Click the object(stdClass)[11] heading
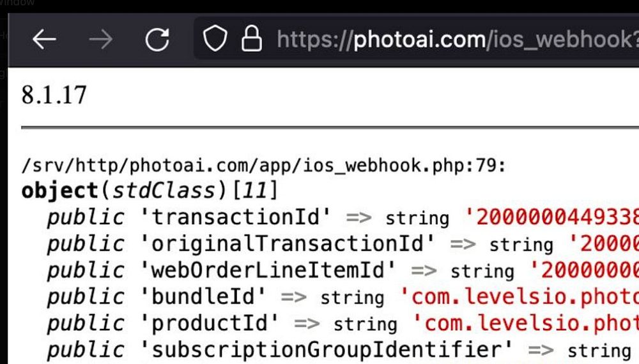Screen dimensions: 639x364 pos(150,190)
